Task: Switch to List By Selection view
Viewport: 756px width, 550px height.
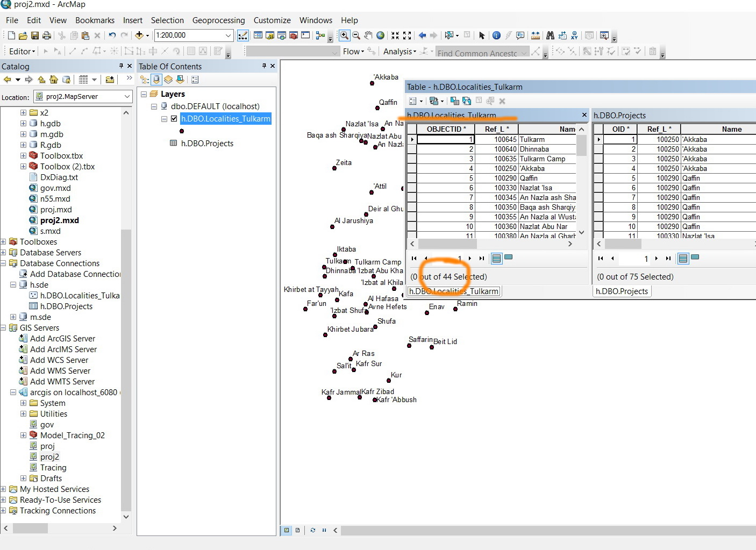Action: pyautogui.click(x=180, y=80)
